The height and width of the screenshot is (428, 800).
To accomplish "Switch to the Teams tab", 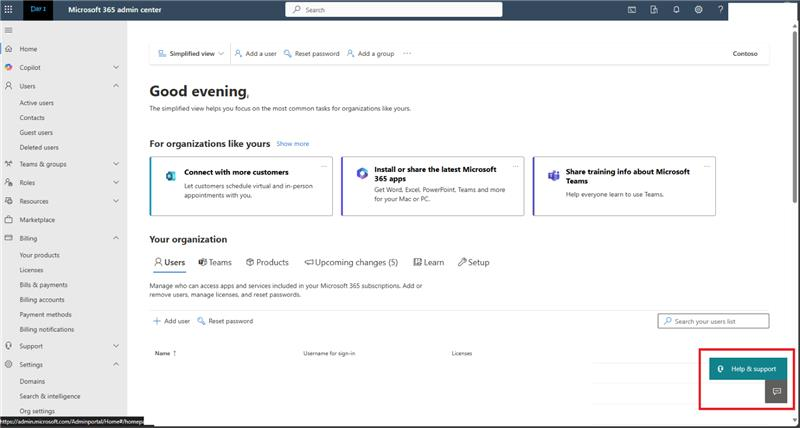I will [215, 262].
